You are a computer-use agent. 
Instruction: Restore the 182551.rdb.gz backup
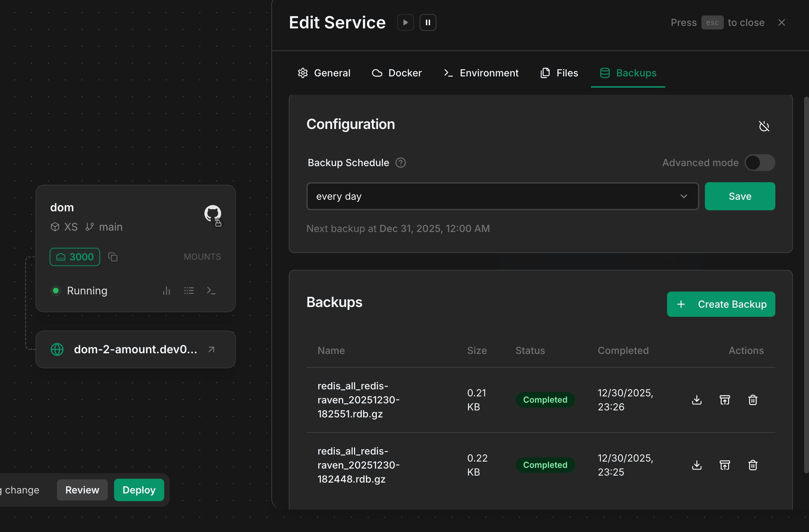[725, 400]
